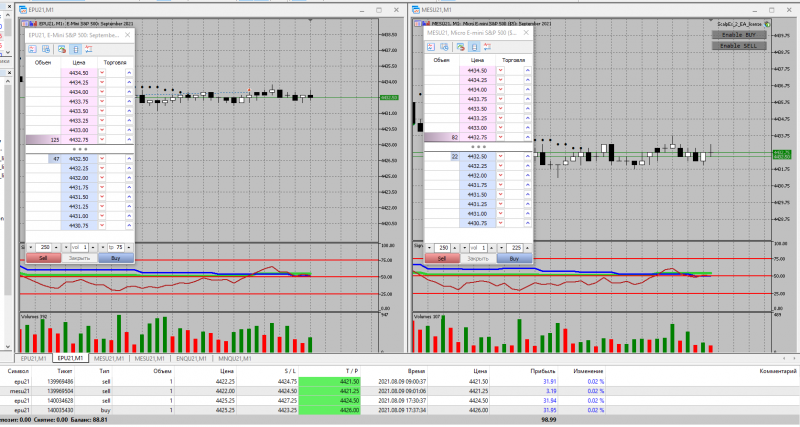Click the 225 input field in MESU21 panel
This screenshot has height=427, width=800.
pyautogui.click(x=514, y=248)
